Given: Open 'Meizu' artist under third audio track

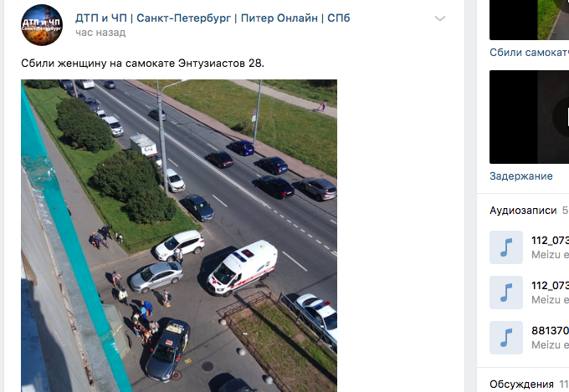Looking at the screenshot, I should point(550,345).
